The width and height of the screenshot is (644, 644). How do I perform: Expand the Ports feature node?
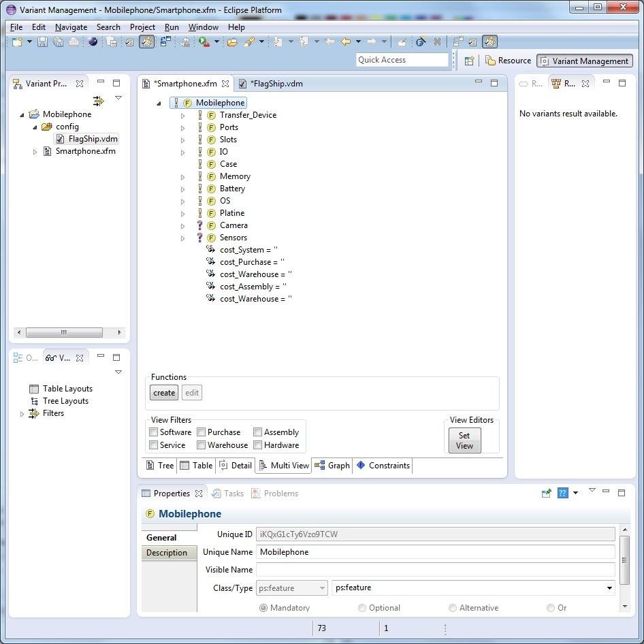(x=182, y=128)
